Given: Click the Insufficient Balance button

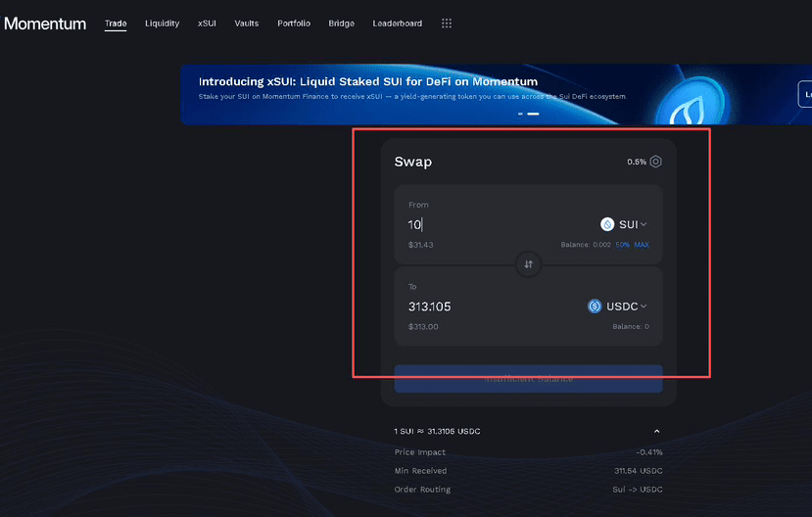Looking at the screenshot, I should [528, 379].
